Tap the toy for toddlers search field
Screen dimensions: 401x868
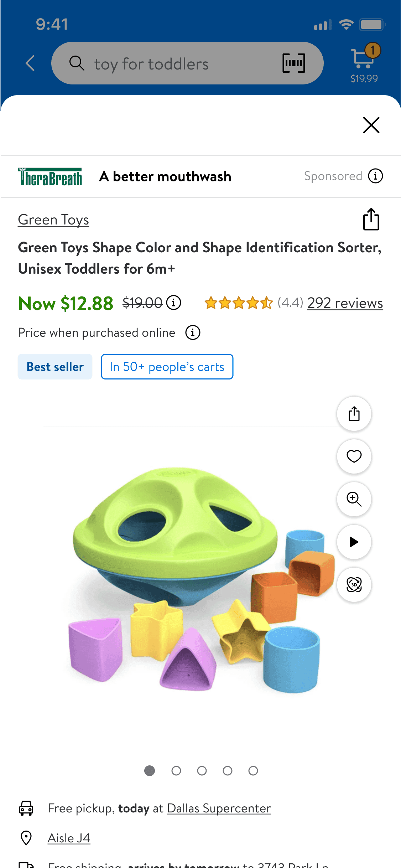[178, 64]
